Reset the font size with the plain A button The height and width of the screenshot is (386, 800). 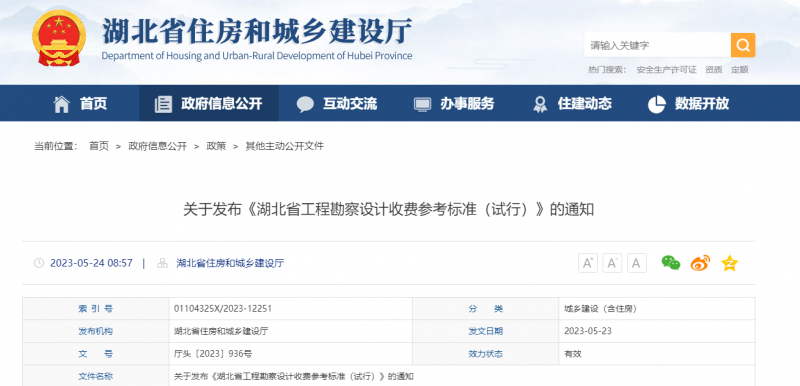pyautogui.click(x=636, y=263)
